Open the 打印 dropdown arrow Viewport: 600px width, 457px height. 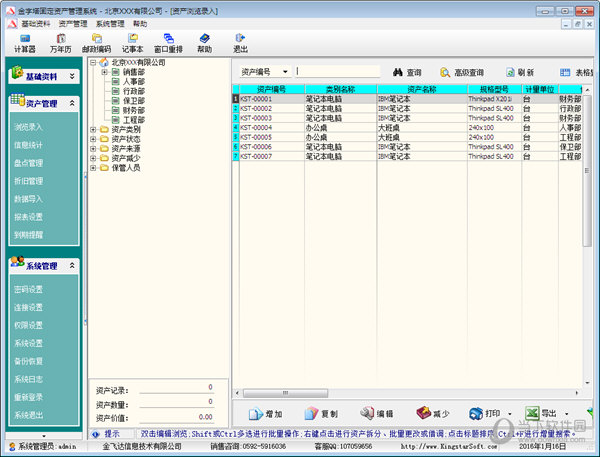510,414
